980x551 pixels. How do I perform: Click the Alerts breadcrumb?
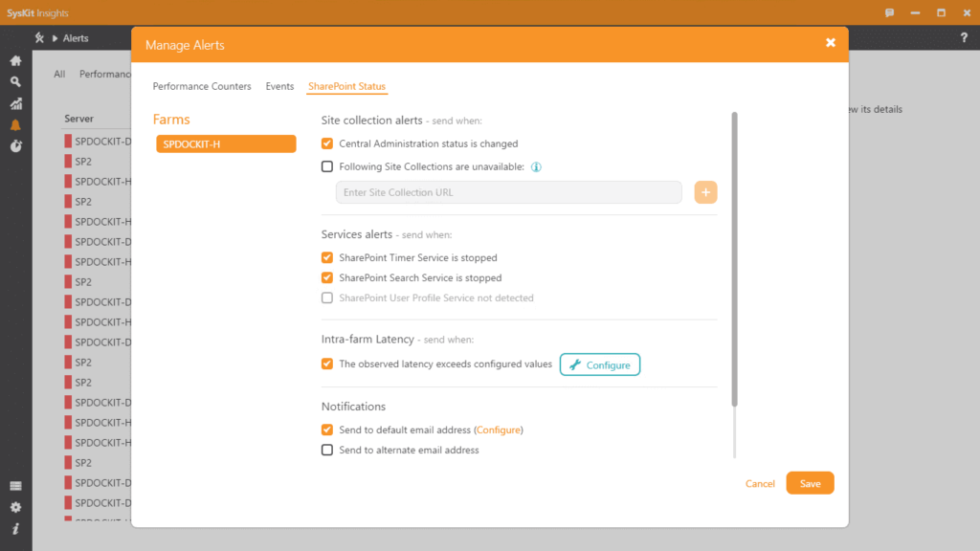(x=76, y=38)
